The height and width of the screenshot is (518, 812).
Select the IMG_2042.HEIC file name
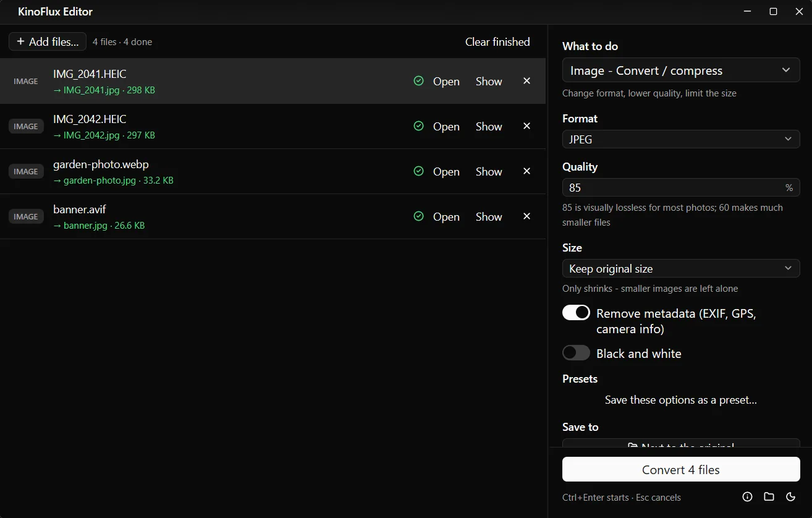[x=90, y=119]
